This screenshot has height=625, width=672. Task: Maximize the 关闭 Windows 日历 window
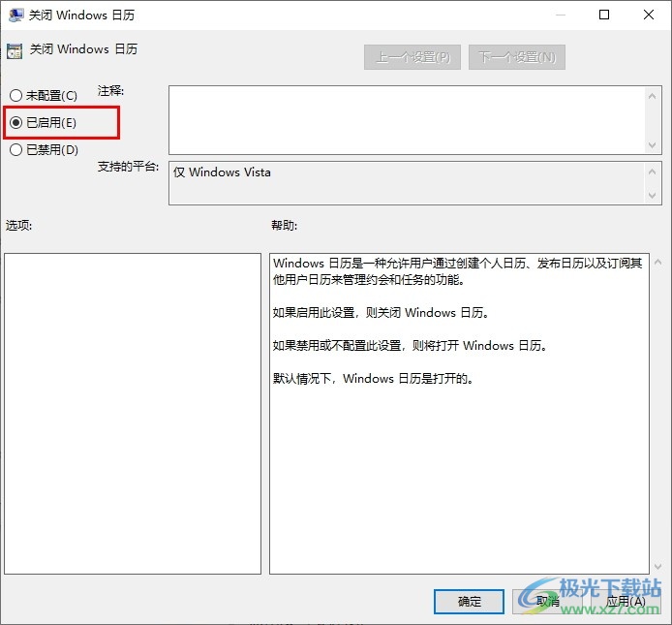(604, 15)
